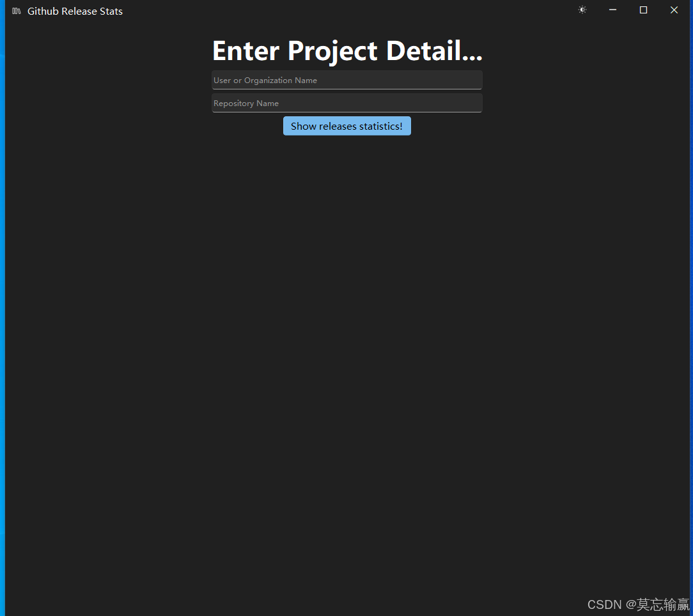Click the Enter Project Detail... heading
This screenshot has height=616, width=693.
point(347,51)
